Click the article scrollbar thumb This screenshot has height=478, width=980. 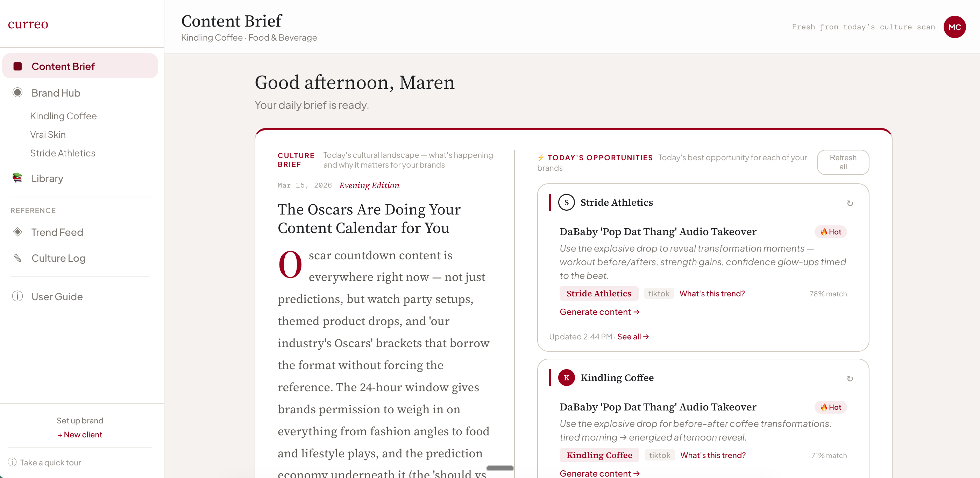499,468
